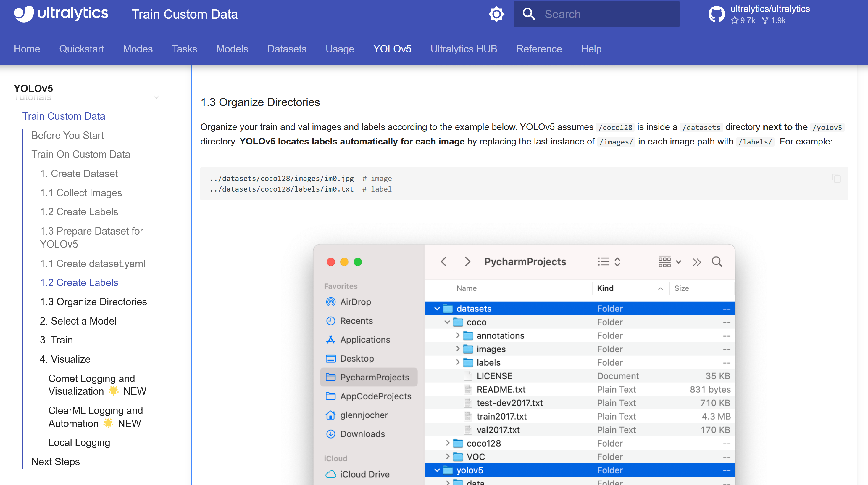Jump to 1.3 Organize Directories in sidebar
The width and height of the screenshot is (868, 485).
(93, 301)
